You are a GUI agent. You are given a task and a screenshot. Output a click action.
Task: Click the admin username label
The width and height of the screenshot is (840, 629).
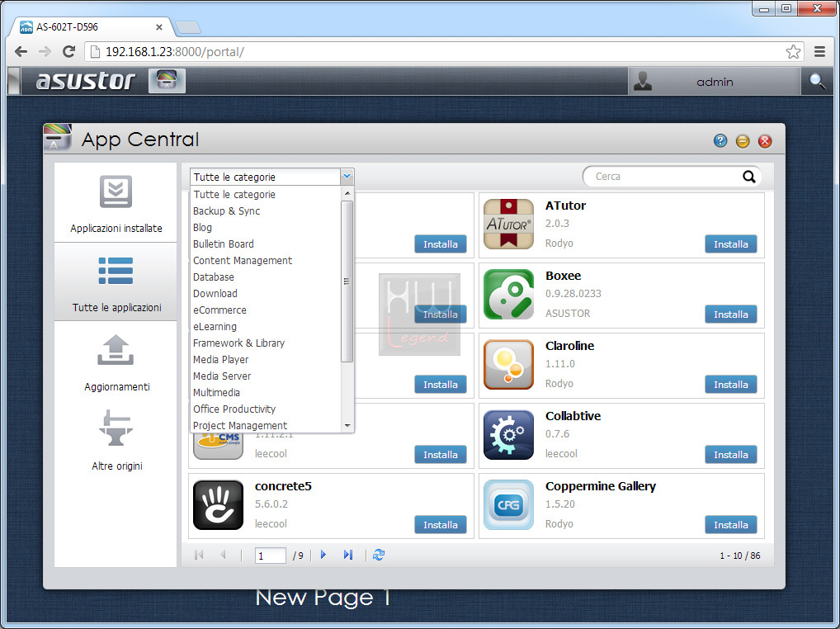715,82
